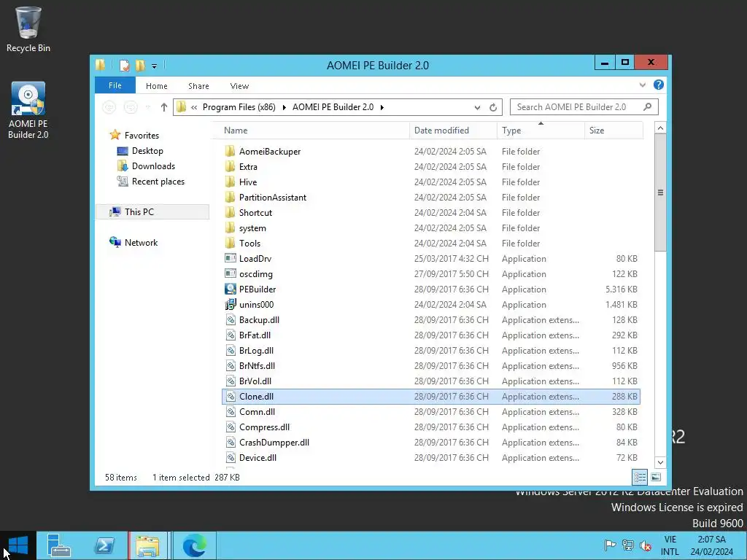Open Explorer help question mark icon

(659, 85)
